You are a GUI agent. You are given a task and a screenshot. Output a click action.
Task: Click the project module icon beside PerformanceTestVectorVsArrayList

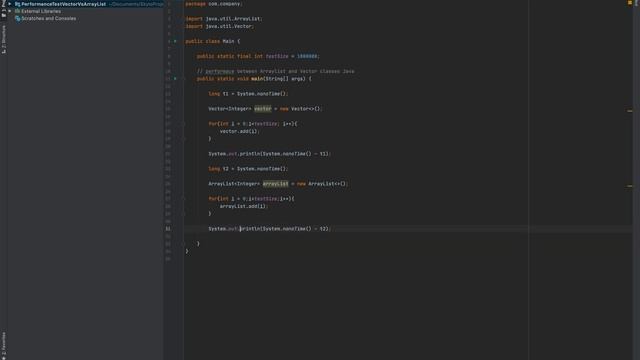pyautogui.click(x=18, y=4)
